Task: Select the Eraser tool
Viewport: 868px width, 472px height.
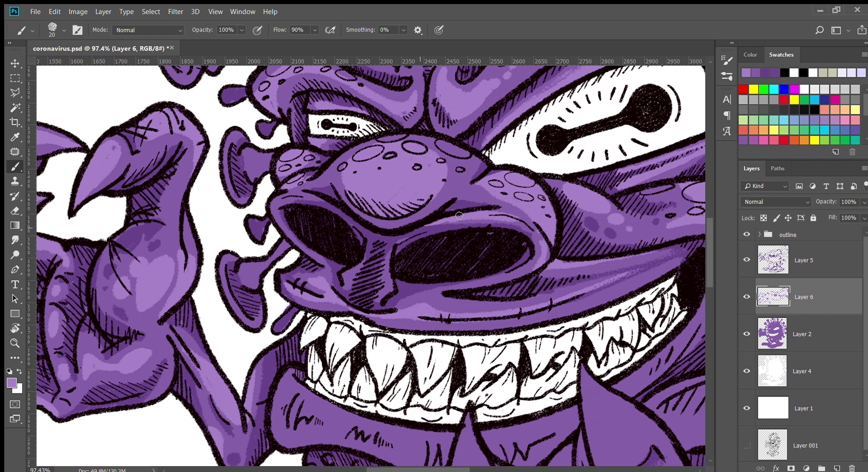Action: click(x=15, y=211)
